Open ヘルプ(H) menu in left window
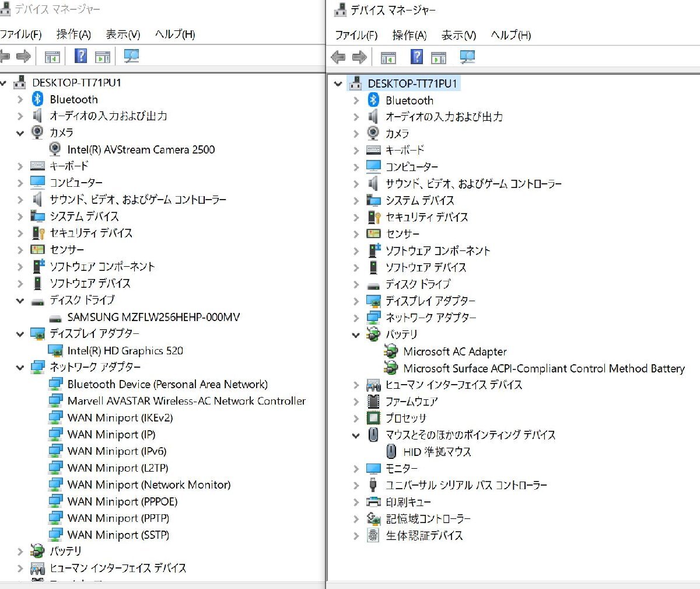 pyautogui.click(x=175, y=34)
